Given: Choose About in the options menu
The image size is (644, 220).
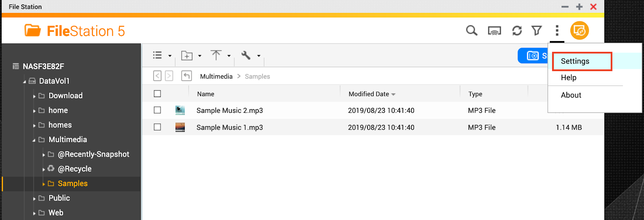Looking at the screenshot, I should click(x=571, y=95).
